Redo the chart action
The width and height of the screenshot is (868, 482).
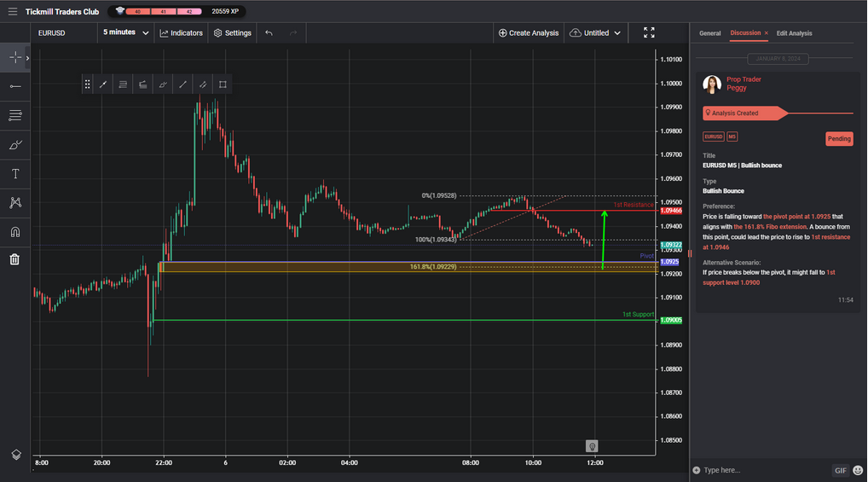[x=293, y=33]
